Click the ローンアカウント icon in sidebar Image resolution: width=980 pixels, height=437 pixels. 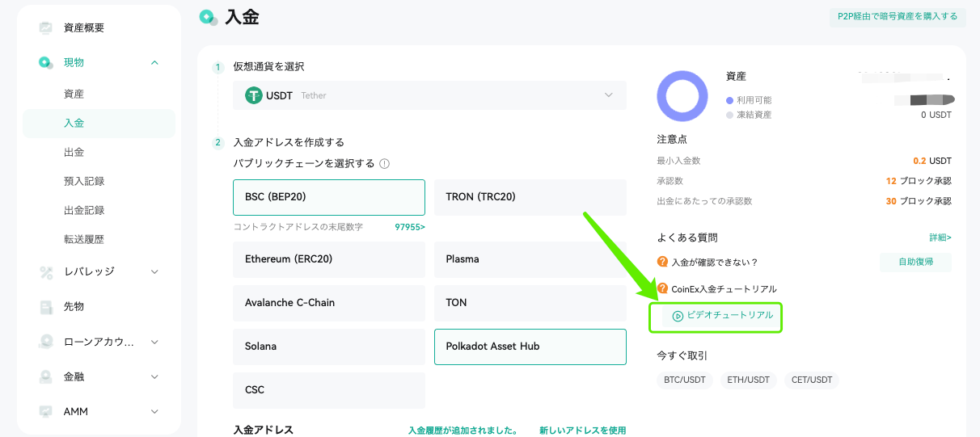pos(46,342)
